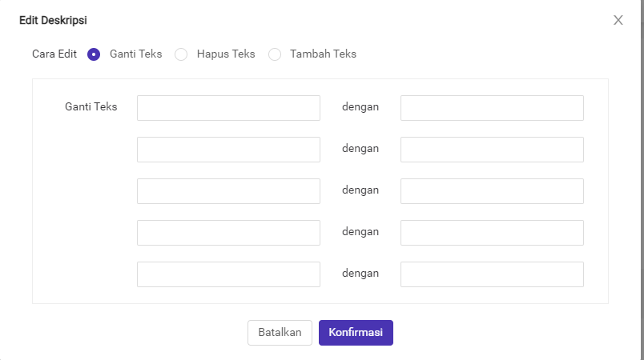Select the second row's right 'dengan' field
This screenshot has height=360, width=644.
click(492, 150)
